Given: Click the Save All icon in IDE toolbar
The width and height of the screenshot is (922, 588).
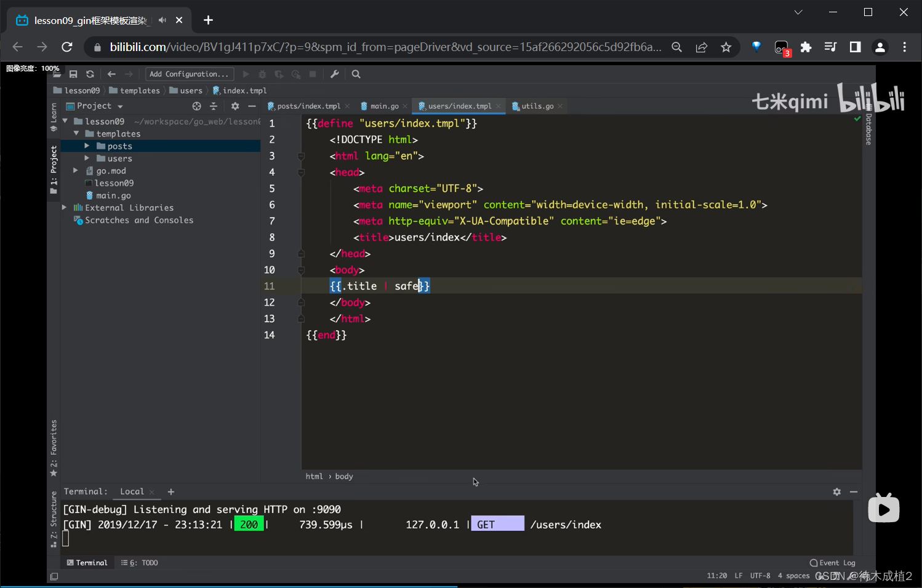Looking at the screenshot, I should pos(73,74).
